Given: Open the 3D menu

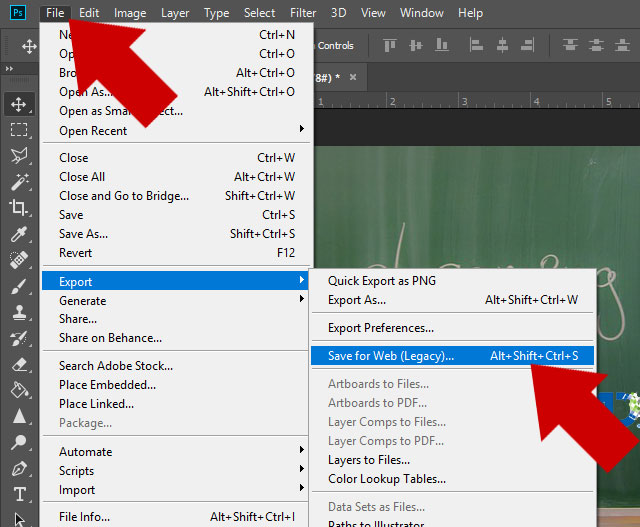Looking at the screenshot, I should point(338,13).
